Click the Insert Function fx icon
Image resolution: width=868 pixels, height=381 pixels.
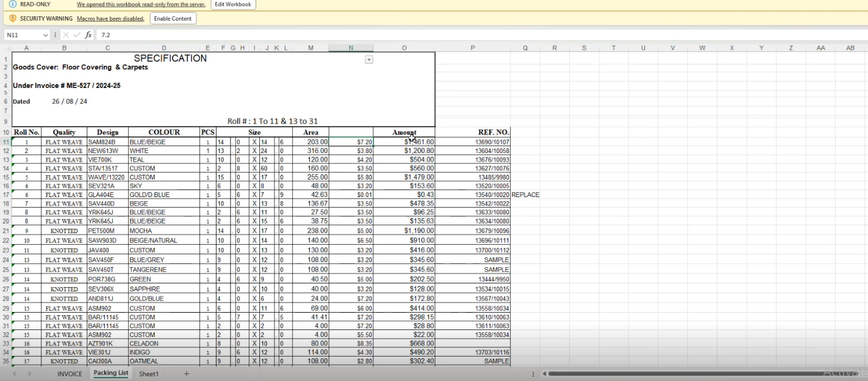point(88,35)
